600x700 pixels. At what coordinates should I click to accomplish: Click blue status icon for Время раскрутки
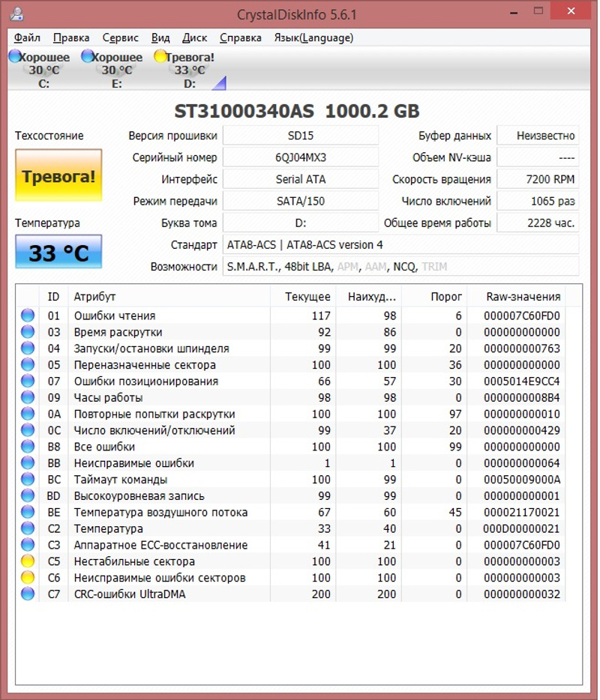click(28, 332)
